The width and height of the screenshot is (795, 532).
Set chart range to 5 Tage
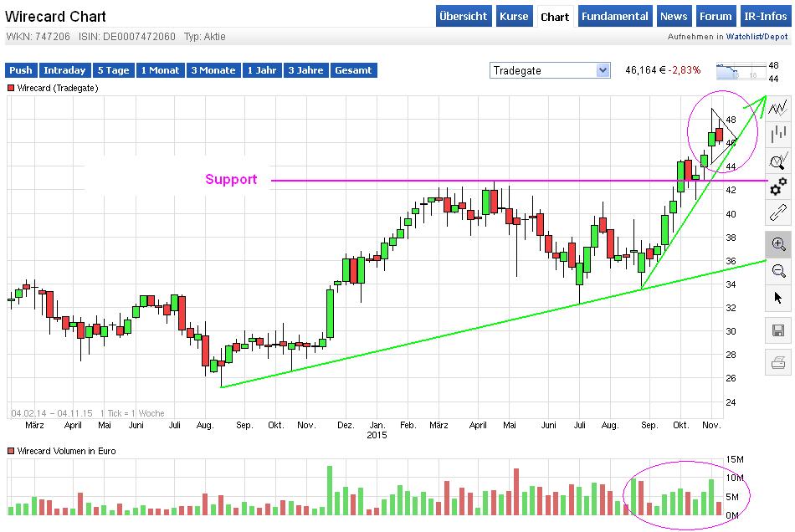coord(113,70)
